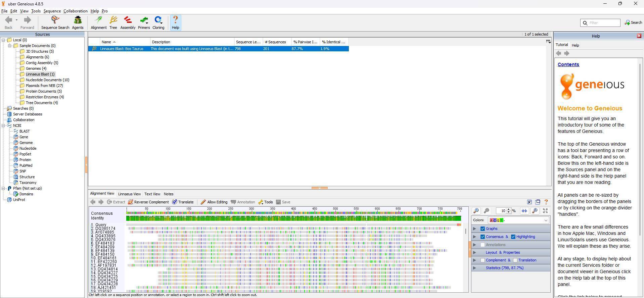Go to next tutorial page arrow in Help panel
This screenshot has height=298, width=644.
(566, 53)
